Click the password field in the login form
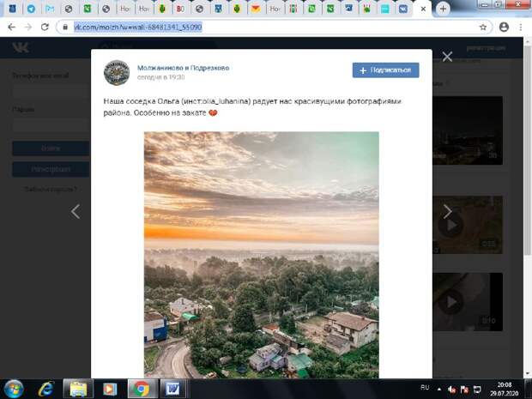Image resolution: width=532 pixels, height=399 pixels. (51, 125)
